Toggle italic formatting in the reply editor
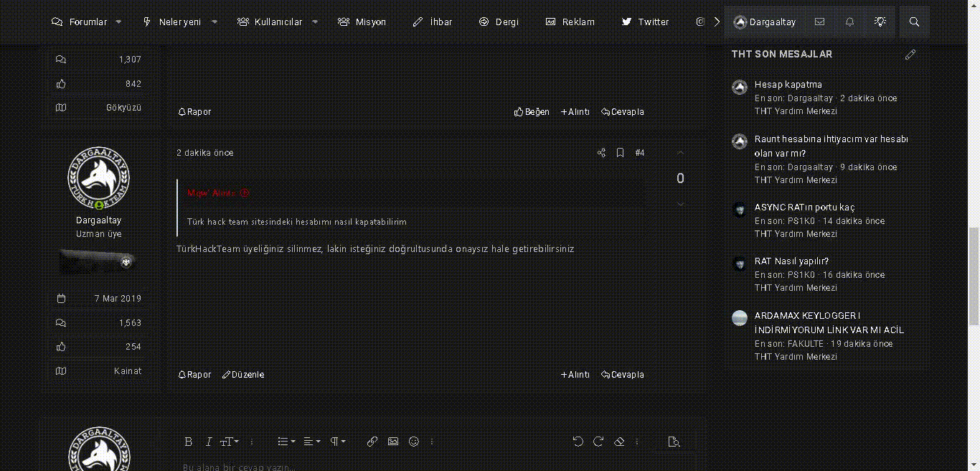The height and width of the screenshot is (471, 980). click(209, 442)
